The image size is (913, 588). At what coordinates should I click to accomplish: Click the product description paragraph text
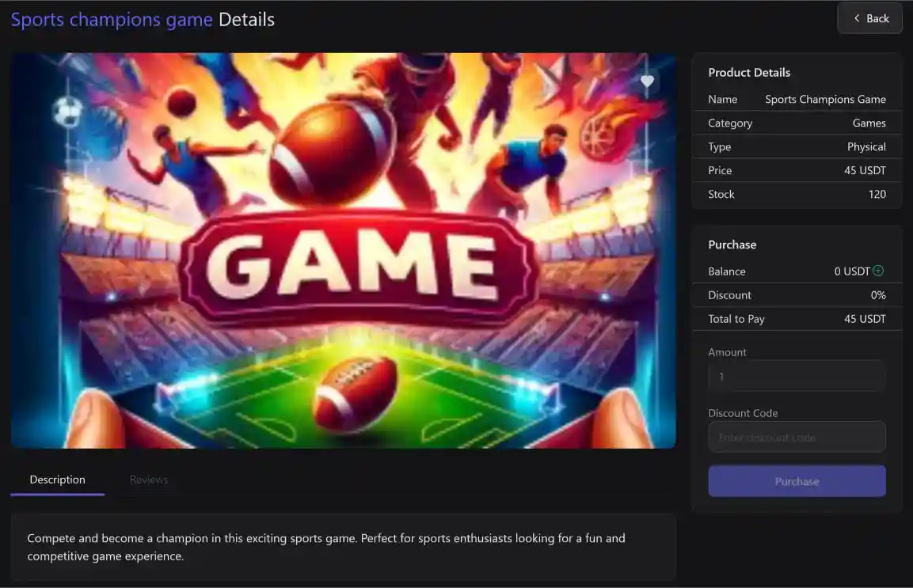point(325,547)
